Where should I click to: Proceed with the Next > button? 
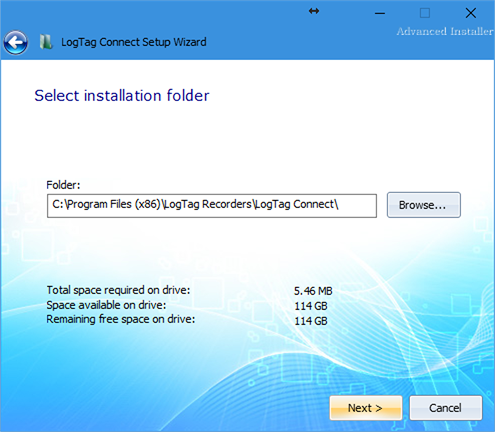(366, 408)
